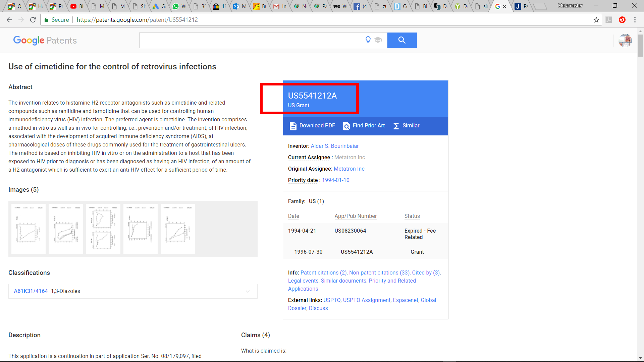Image resolution: width=644 pixels, height=362 pixels.
Task: Open the user profile avatar
Action: tap(625, 41)
